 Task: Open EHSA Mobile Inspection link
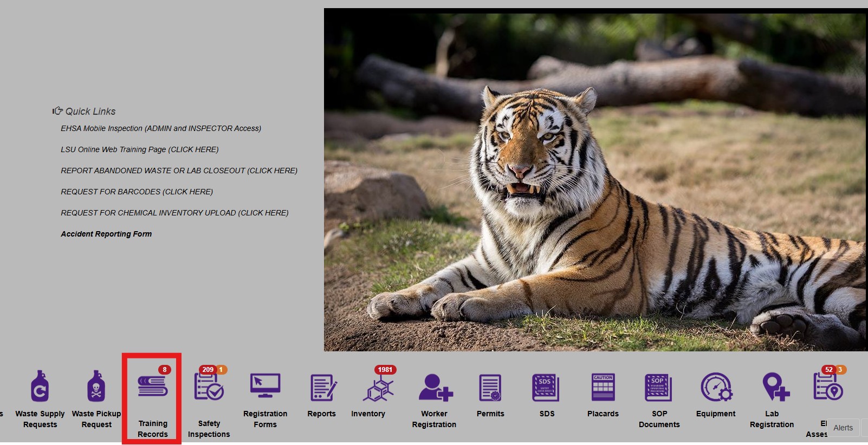pos(161,128)
